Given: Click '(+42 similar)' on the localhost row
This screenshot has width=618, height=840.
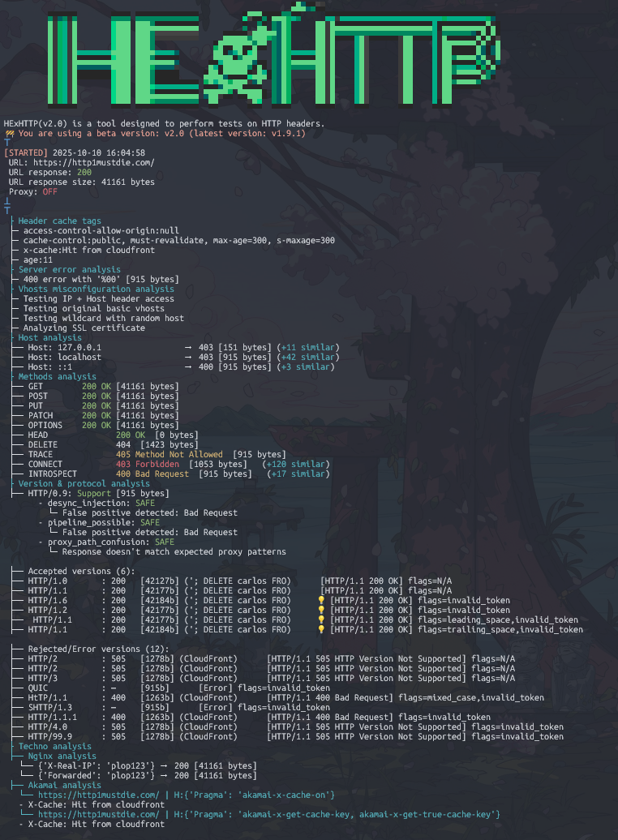Looking at the screenshot, I should (308, 357).
